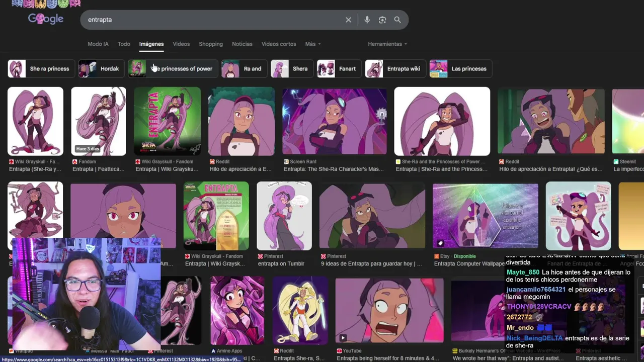Expand the Más dropdown
The height and width of the screenshot is (362, 644).
[312, 44]
